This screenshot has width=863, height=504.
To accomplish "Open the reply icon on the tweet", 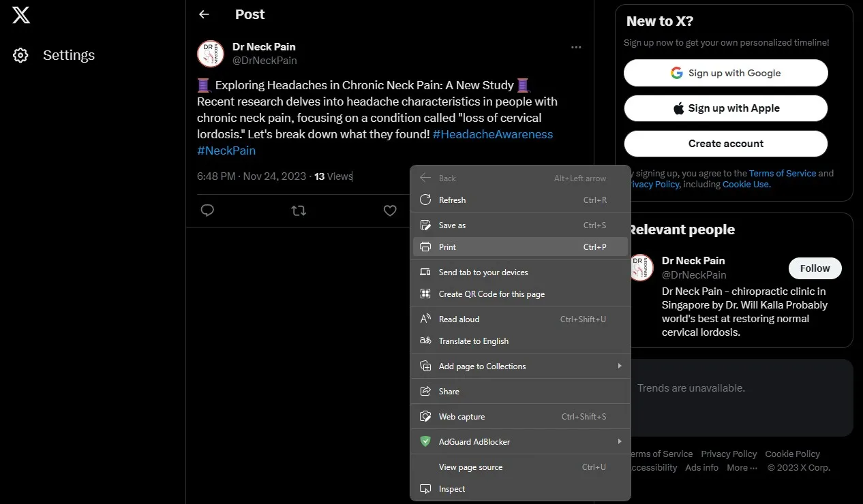I will tap(207, 210).
